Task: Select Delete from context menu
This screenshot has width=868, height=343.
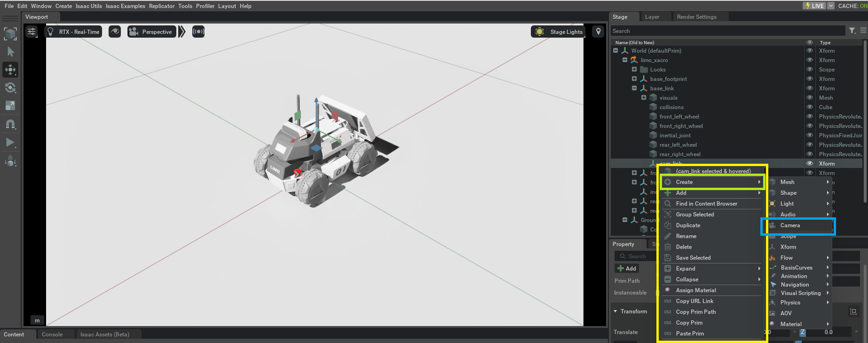Action: tap(711, 247)
